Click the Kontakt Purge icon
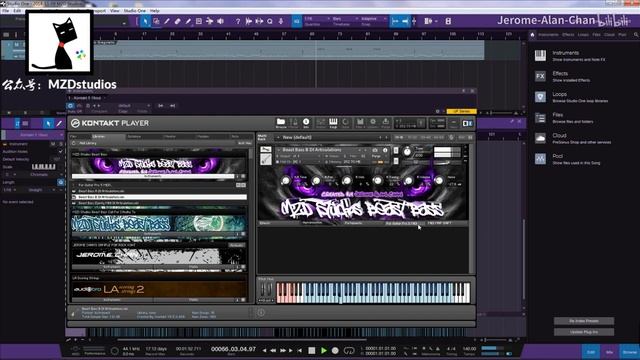640x360 pixels. (385, 123)
